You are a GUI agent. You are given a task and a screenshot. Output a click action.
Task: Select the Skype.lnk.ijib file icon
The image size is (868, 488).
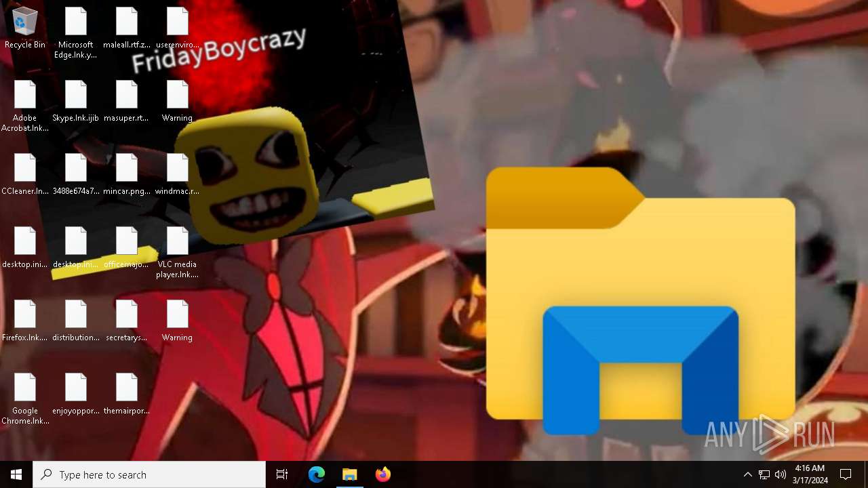click(76, 102)
